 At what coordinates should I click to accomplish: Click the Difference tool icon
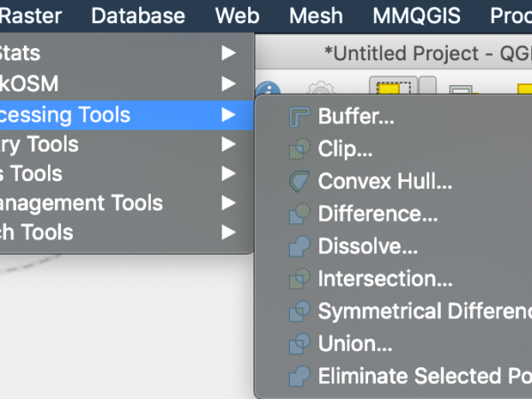click(x=300, y=214)
